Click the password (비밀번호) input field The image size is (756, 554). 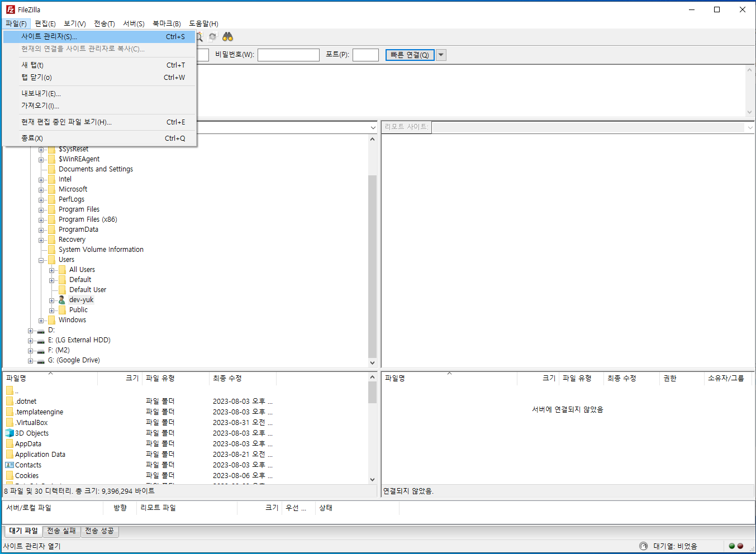click(x=288, y=55)
